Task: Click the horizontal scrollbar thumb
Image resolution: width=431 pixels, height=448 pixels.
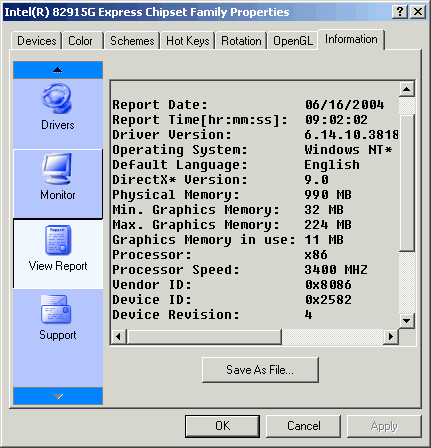Action: click(204, 337)
